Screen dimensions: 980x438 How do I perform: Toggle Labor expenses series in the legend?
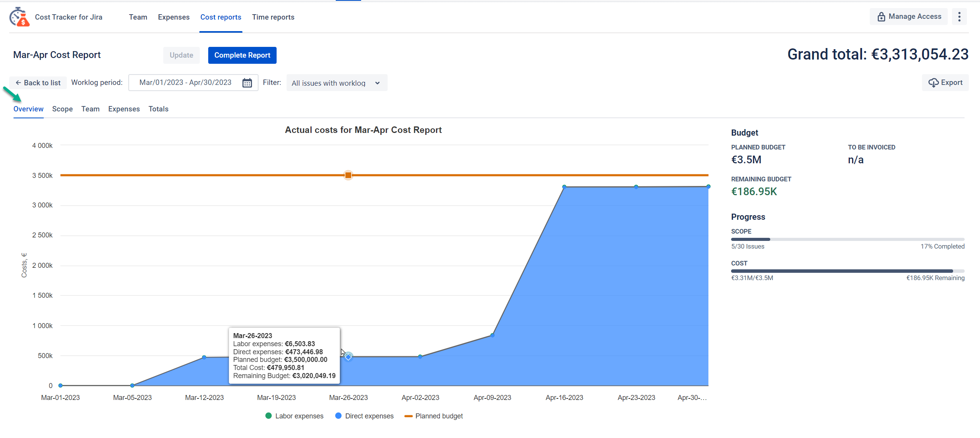click(x=295, y=416)
